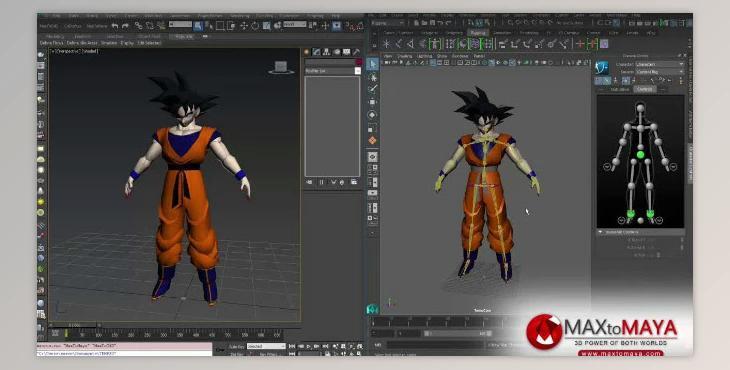Open the selection filter dropdown in 3ds Max
This screenshot has width=730, height=370.
pos(180,25)
